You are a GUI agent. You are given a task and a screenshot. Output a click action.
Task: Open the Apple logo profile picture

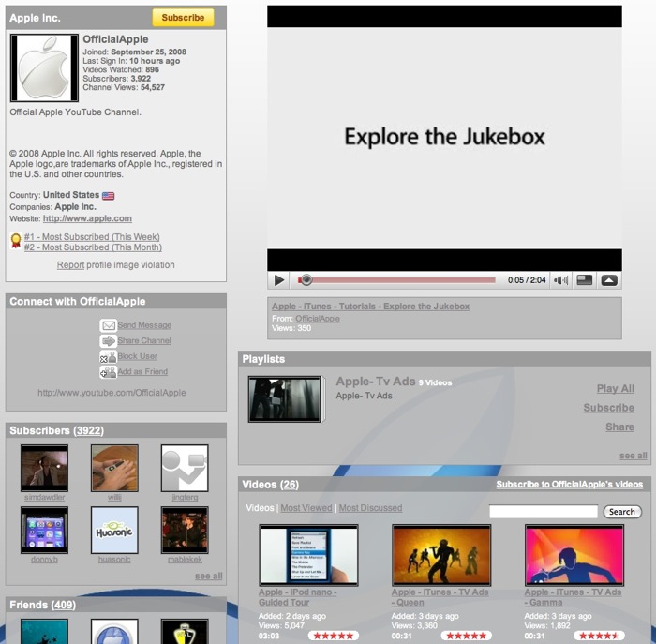click(44, 67)
